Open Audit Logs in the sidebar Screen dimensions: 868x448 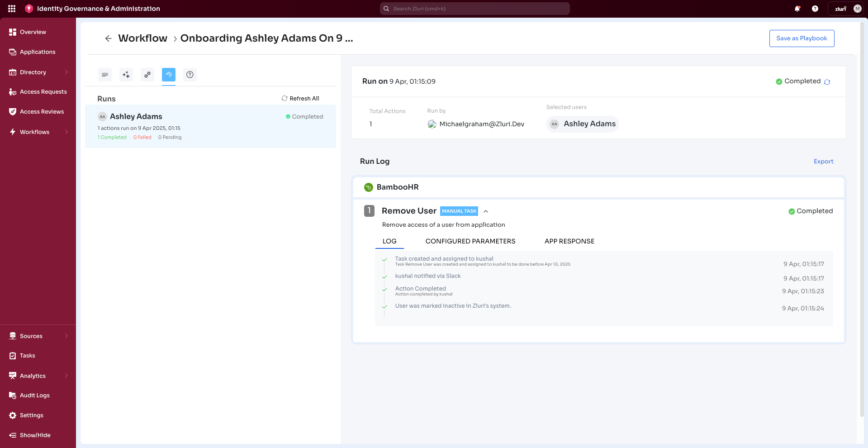pyautogui.click(x=35, y=396)
